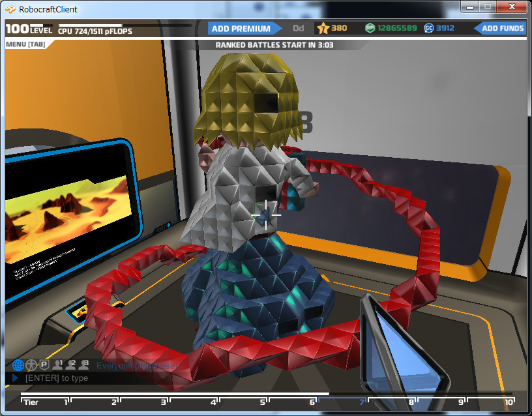Click the 3912 GC balance
The image size is (532, 416).
pos(445,28)
